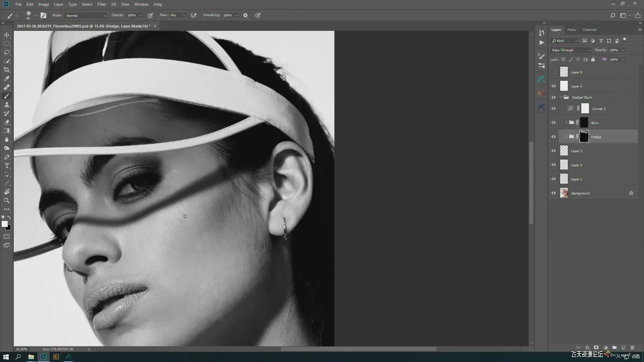The width and height of the screenshot is (644, 362).
Task: Switch to the Channels tab
Action: [x=590, y=30]
